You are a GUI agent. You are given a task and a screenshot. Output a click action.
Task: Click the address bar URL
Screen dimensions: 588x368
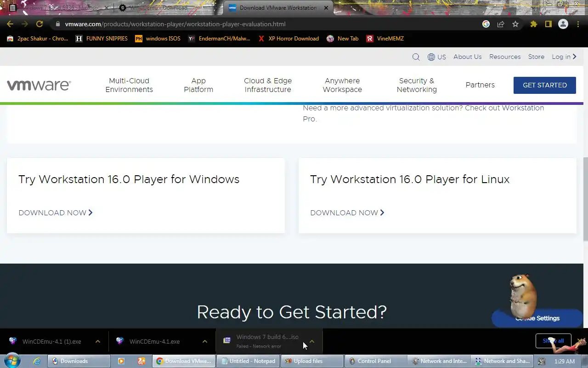coord(175,24)
